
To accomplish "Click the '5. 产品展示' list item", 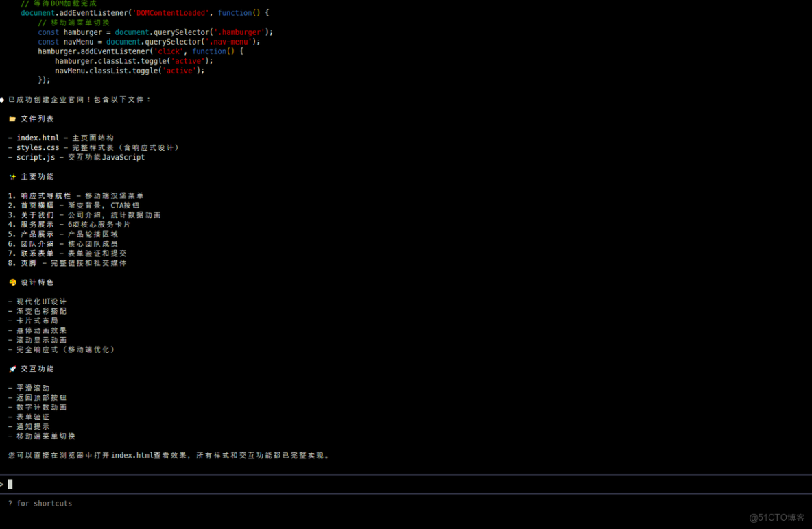I will click(x=63, y=234).
